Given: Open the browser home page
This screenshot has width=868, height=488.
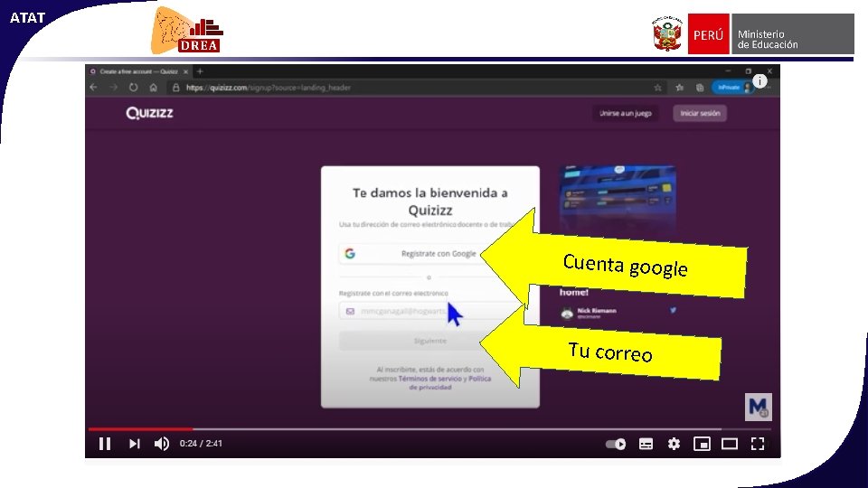Looking at the screenshot, I should pyautogui.click(x=154, y=88).
